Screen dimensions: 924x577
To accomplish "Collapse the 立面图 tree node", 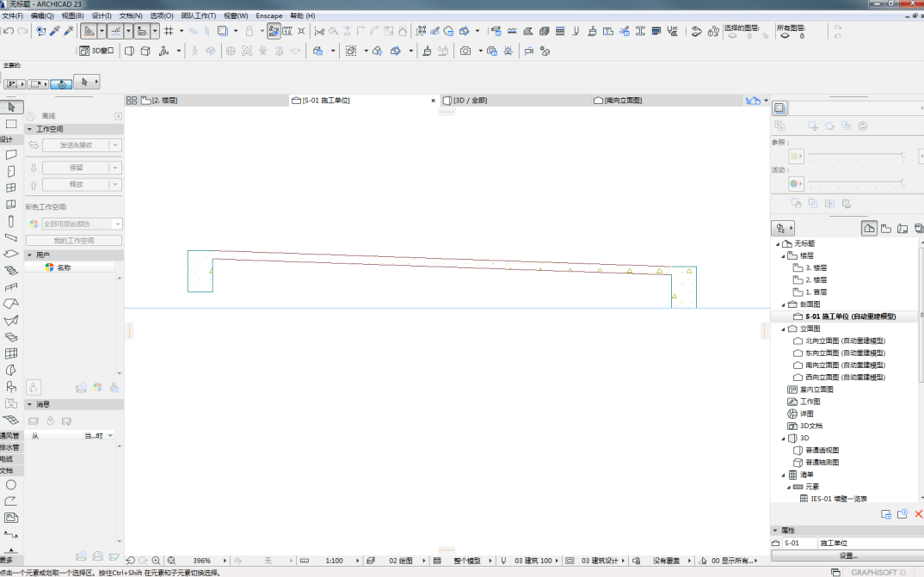I will click(x=783, y=329).
